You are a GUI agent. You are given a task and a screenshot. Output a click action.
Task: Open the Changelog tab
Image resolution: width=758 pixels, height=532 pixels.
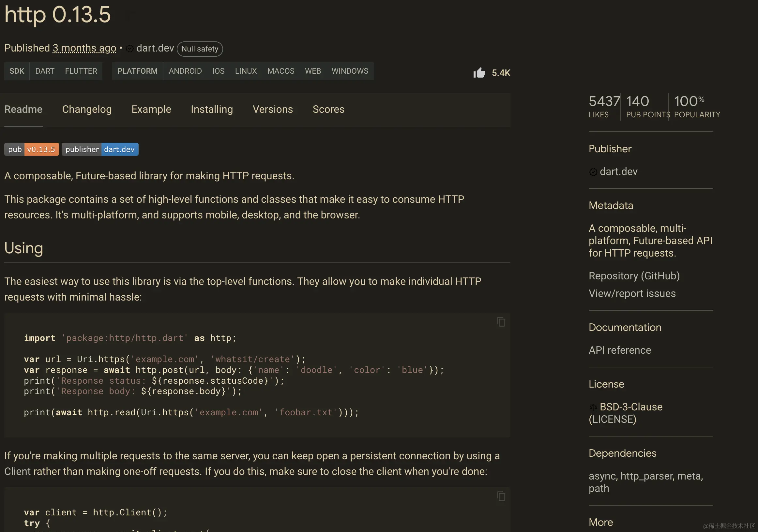87,109
